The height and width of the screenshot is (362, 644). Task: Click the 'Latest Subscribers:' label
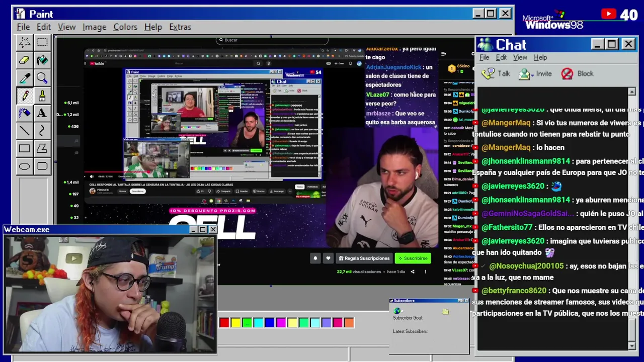click(410, 331)
